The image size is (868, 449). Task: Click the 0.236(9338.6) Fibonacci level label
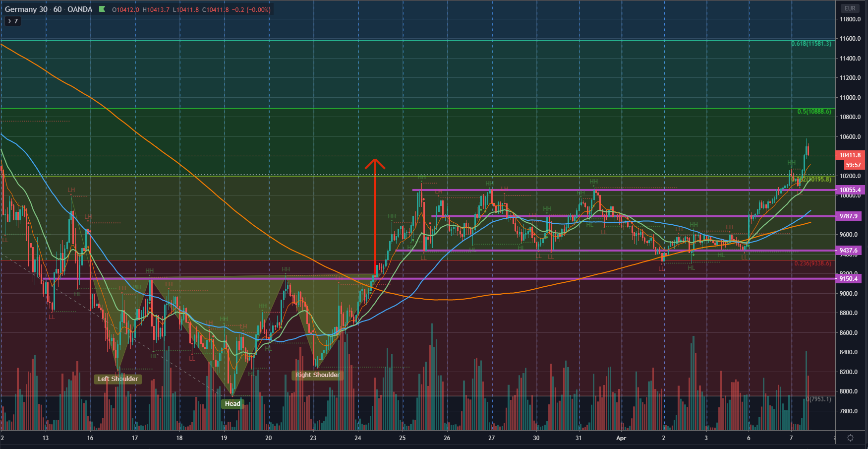point(812,263)
